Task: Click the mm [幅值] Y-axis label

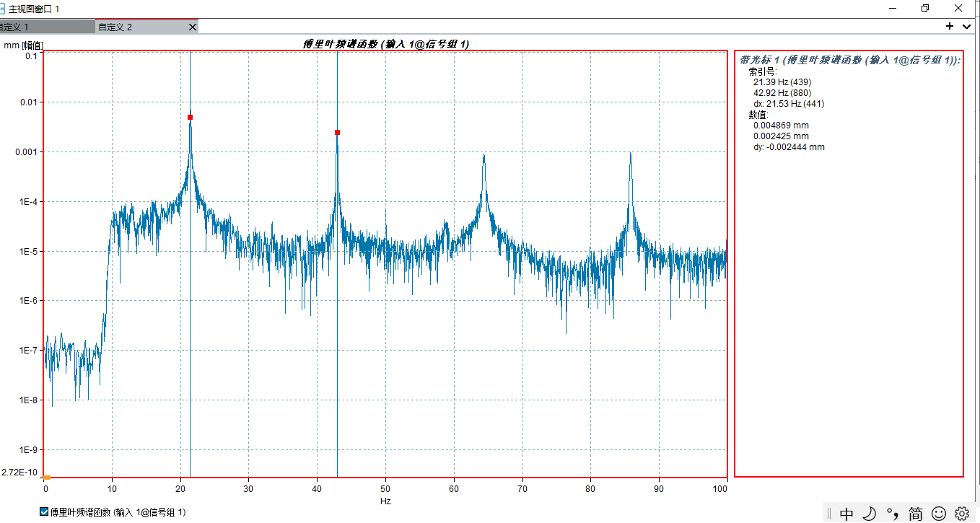Action: 23,45
